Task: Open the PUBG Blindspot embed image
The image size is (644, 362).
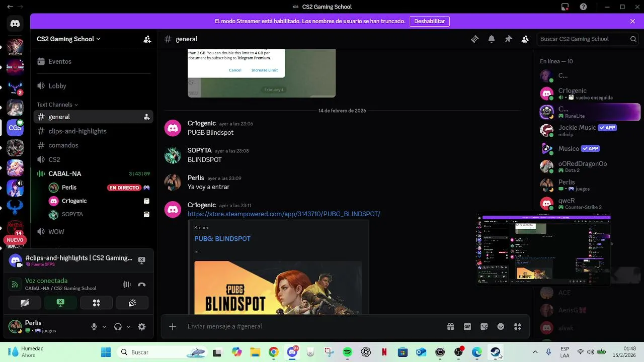Action: click(278, 288)
